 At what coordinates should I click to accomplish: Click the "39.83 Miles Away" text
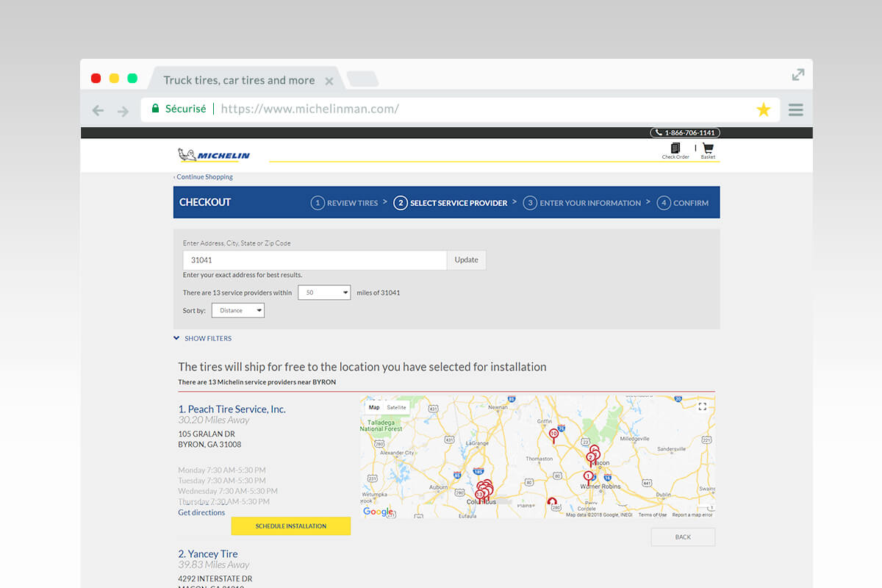[x=214, y=565]
